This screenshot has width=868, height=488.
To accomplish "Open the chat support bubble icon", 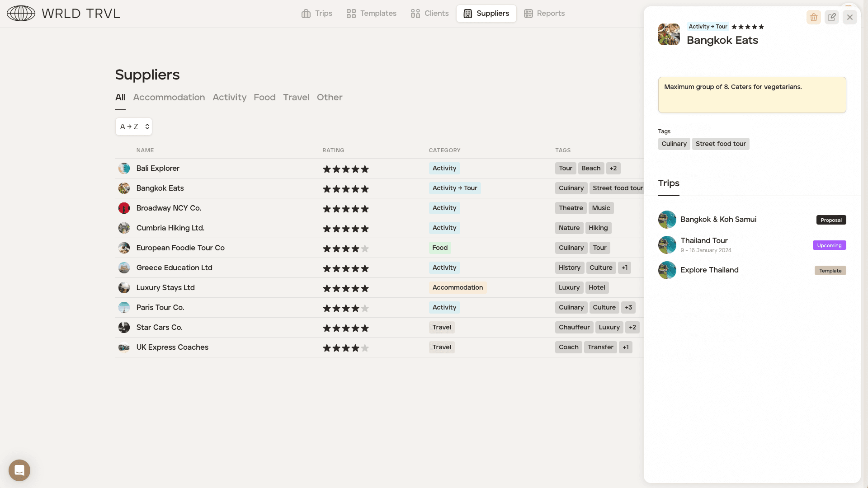I will [x=19, y=470].
